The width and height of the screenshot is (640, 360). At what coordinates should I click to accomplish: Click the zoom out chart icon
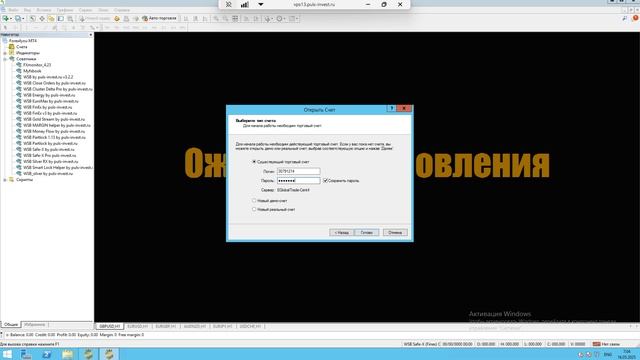point(225,18)
